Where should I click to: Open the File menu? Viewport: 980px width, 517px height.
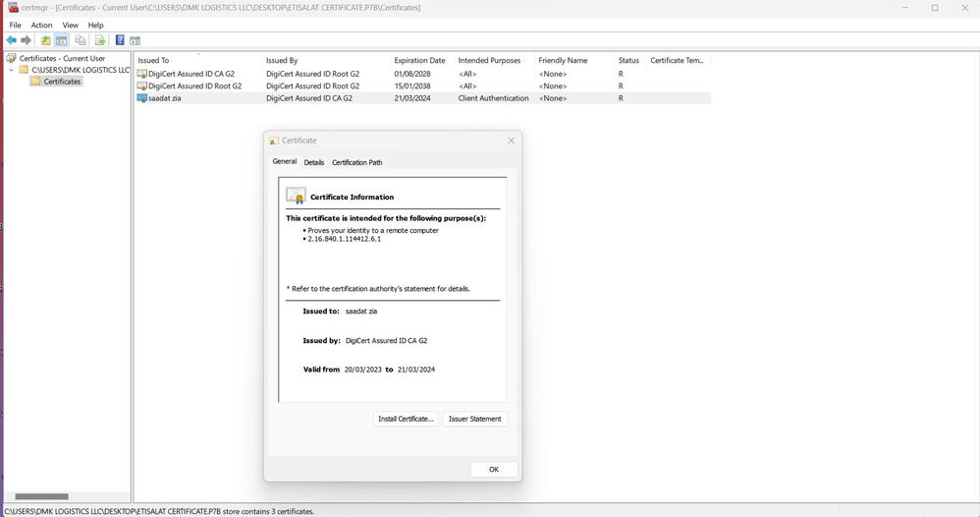coord(15,25)
